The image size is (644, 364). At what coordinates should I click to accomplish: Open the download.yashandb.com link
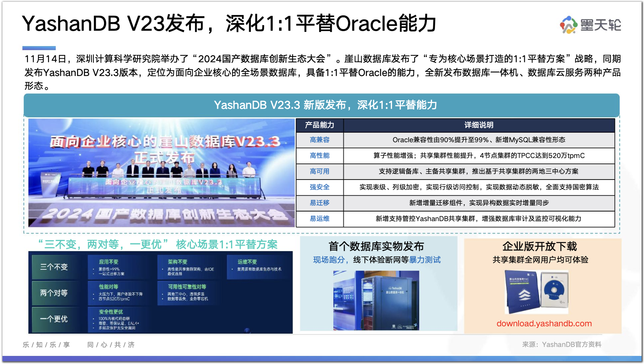point(544,324)
